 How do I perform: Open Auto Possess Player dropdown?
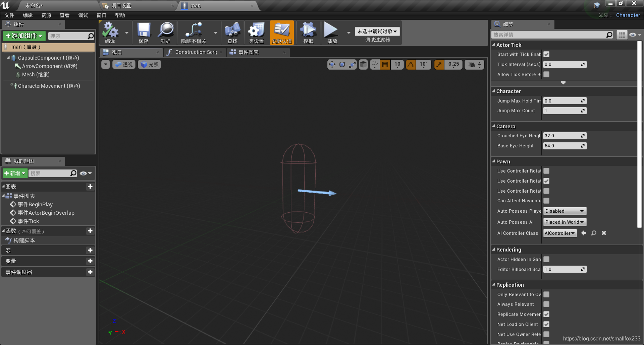(565, 211)
